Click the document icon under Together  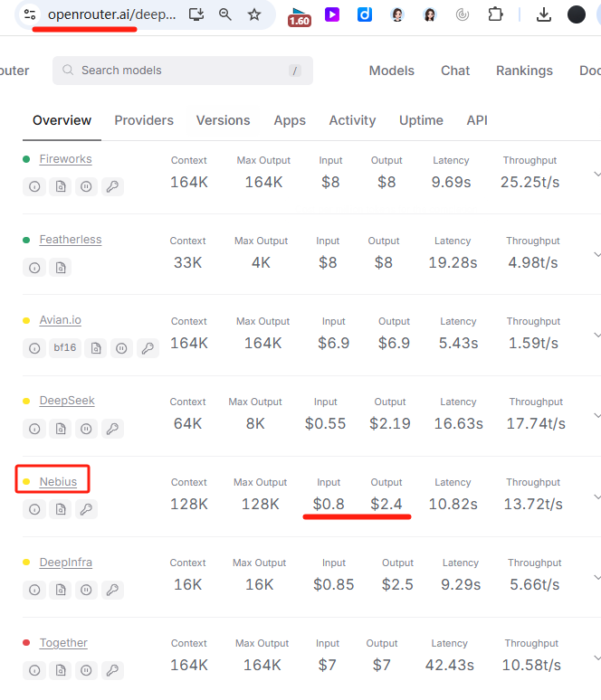[61, 670]
